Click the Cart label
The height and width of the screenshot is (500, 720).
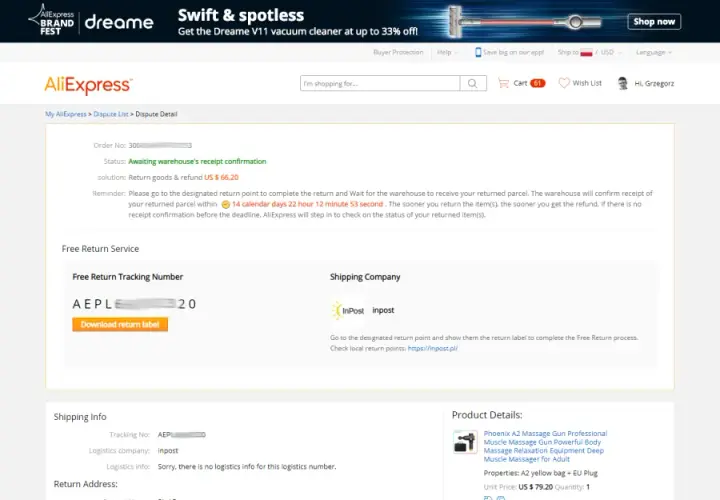520,83
